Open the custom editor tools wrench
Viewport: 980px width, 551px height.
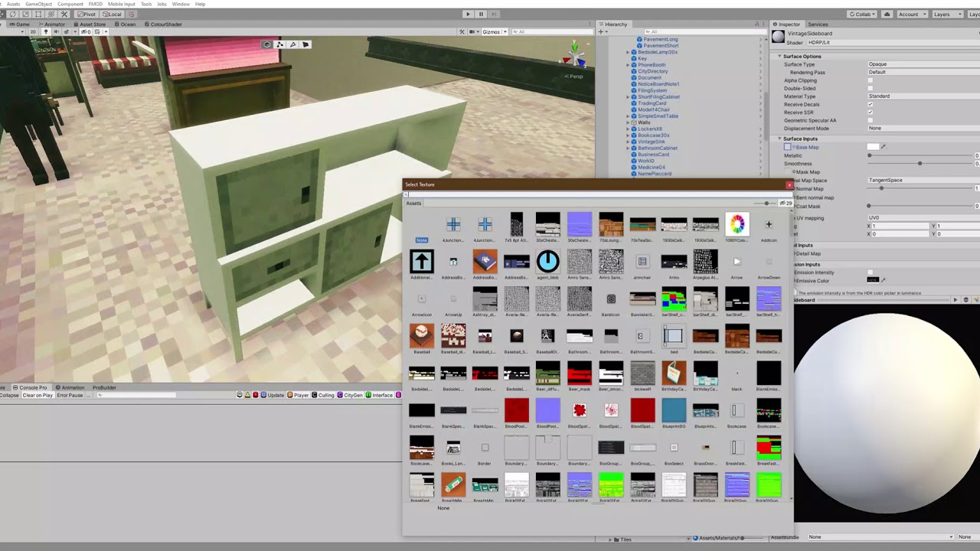pos(64,15)
